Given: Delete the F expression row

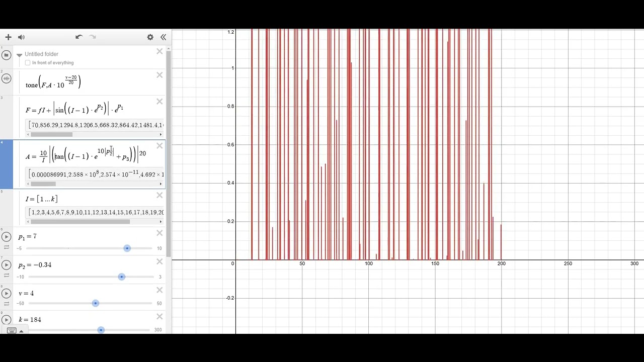Looking at the screenshot, I should pos(159,102).
